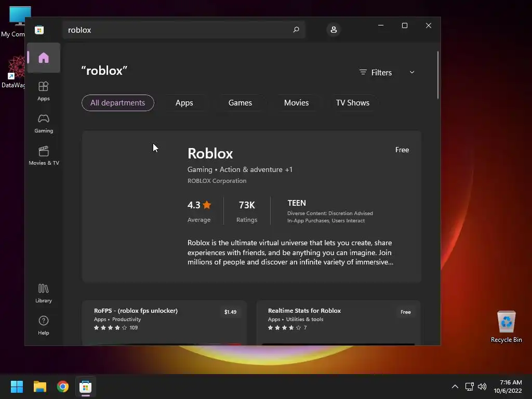Select the All departments tab
Screen dimensions: 532x399
point(118,103)
